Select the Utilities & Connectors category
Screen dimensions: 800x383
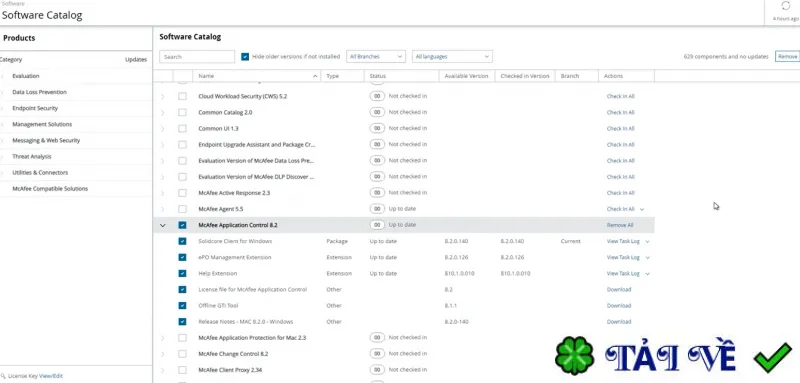pos(40,172)
